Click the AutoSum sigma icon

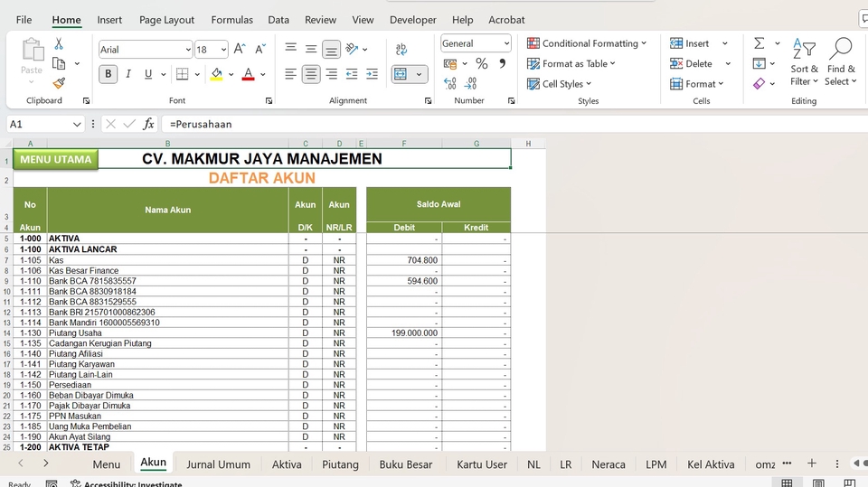pyautogui.click(x=759, y=43)
